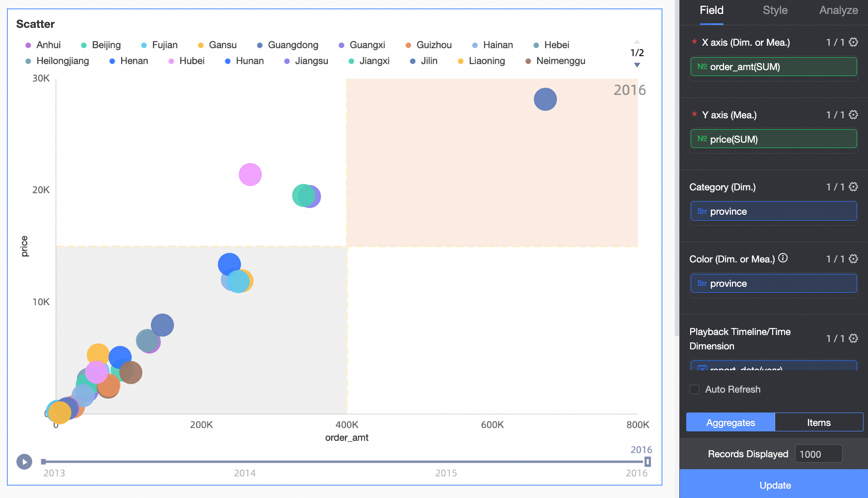Switch to the Analyze tab
868x498 pixels.
pyautogui.click(x=839, y=10)
